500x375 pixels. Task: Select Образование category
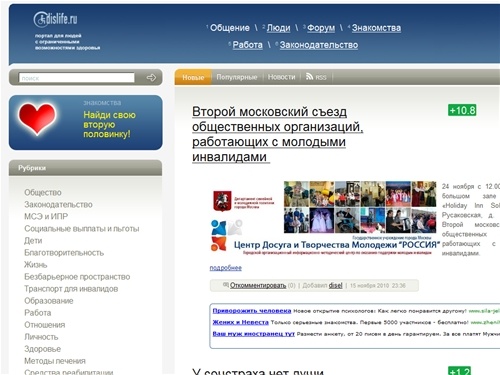[49, 301]
